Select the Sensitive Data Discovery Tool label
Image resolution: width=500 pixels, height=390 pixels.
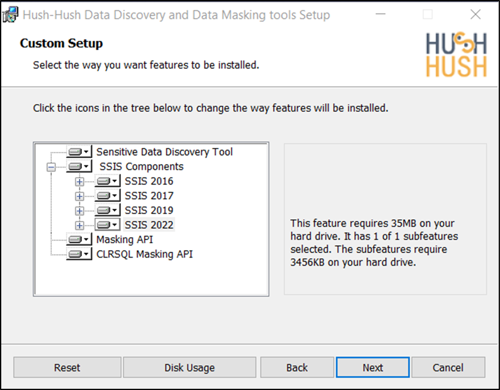[x=164, y=152]
